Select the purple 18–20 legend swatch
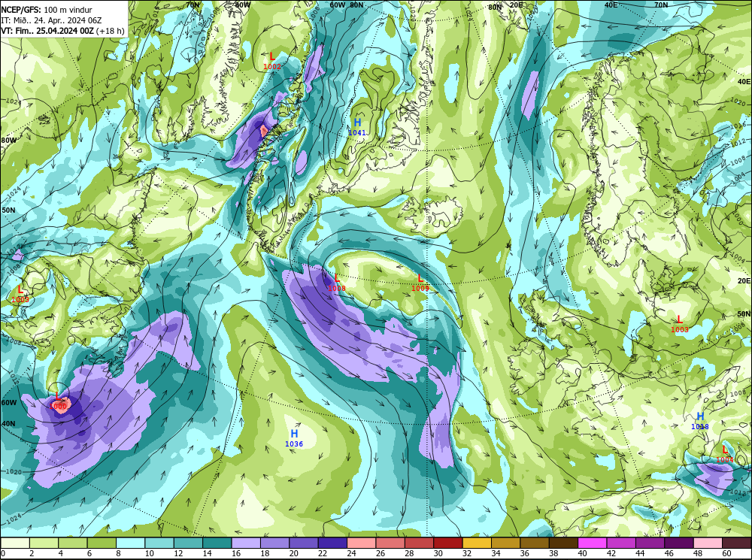This screenshot has width=752, height=560. coord(274,543)
